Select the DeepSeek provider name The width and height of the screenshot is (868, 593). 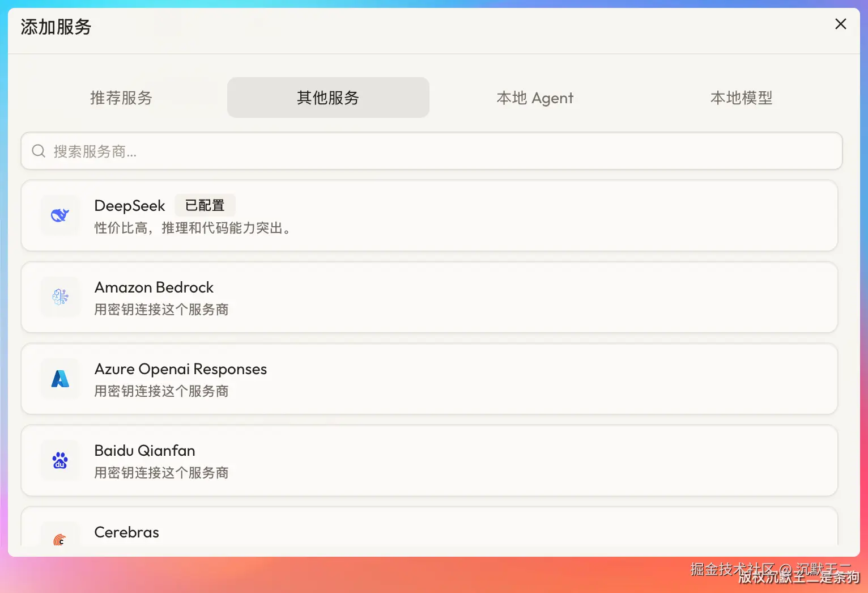(130, 206)
